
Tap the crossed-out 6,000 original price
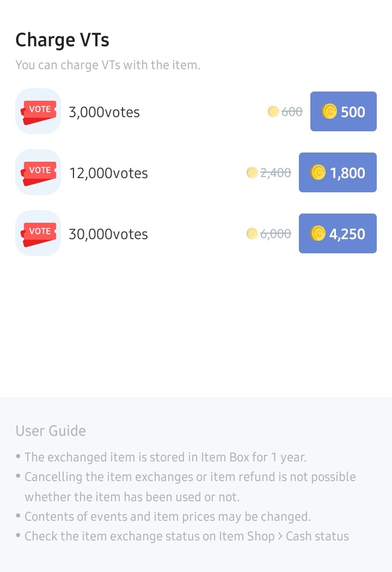click(x=275, y=234)
